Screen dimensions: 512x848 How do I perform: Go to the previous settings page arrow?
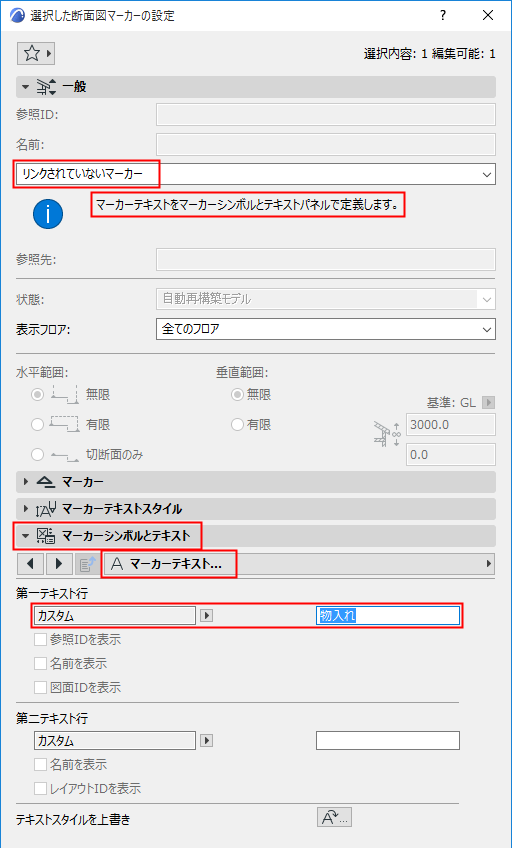(x=30, y=564)
